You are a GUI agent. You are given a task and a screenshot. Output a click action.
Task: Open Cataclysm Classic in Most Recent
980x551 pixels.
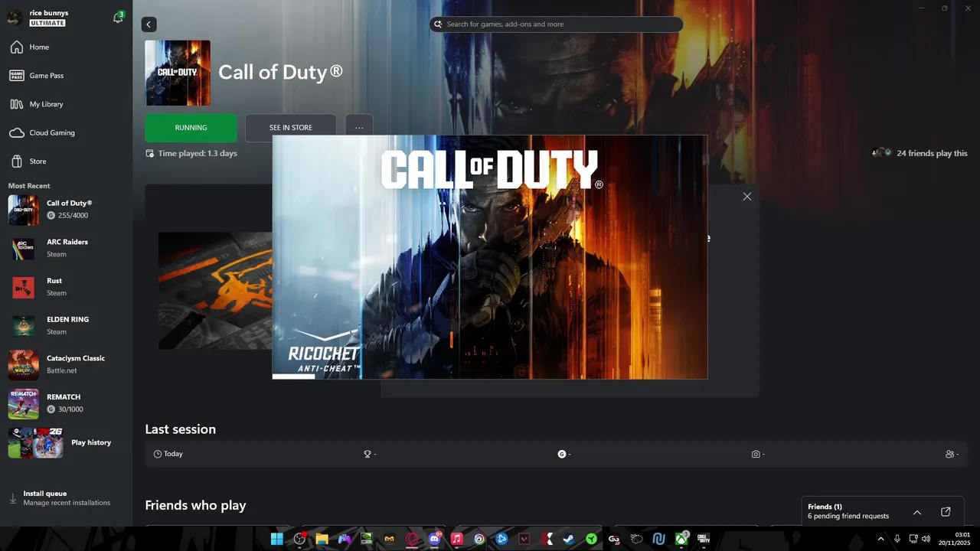pos(67,365)
